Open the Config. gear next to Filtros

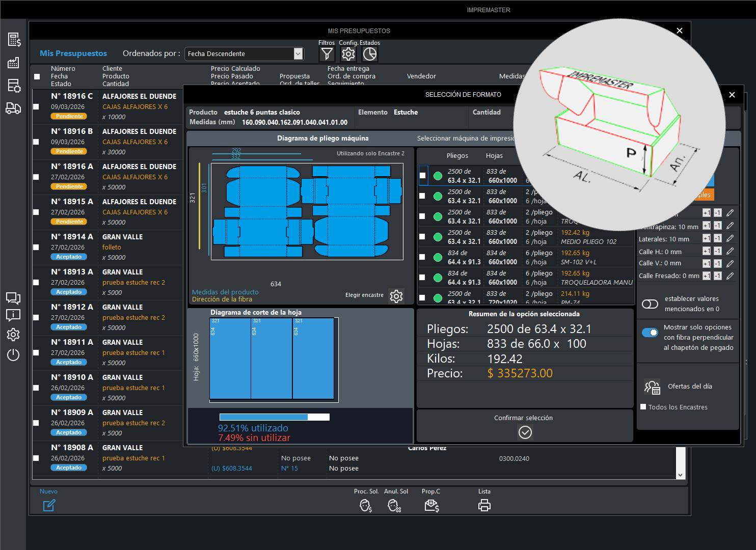tap(348, 54)
